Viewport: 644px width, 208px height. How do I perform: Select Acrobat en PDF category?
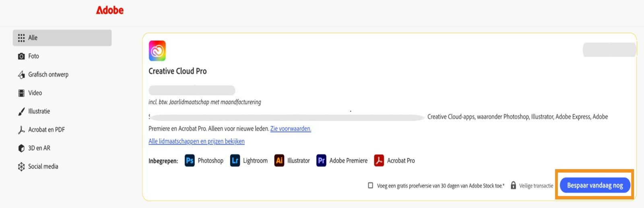click(41, 130)
